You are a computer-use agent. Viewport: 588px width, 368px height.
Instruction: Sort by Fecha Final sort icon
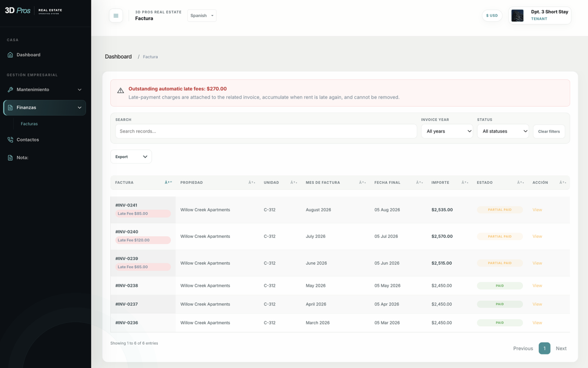pyautogui.click(x=420, y=183)
